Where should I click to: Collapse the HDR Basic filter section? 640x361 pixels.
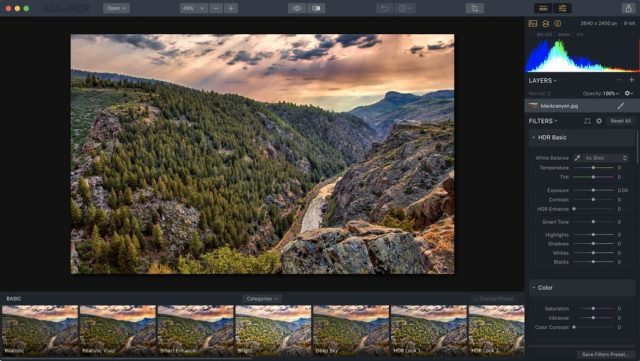coord(533,138)
